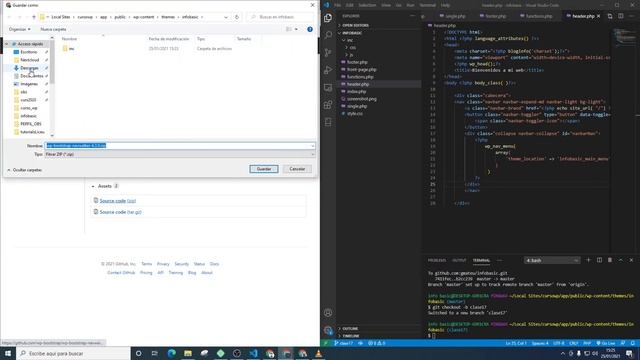Open the Explorer view in VS Code activity bar
Viewport: 640px width, 360px height.
[x=328, y=18]
